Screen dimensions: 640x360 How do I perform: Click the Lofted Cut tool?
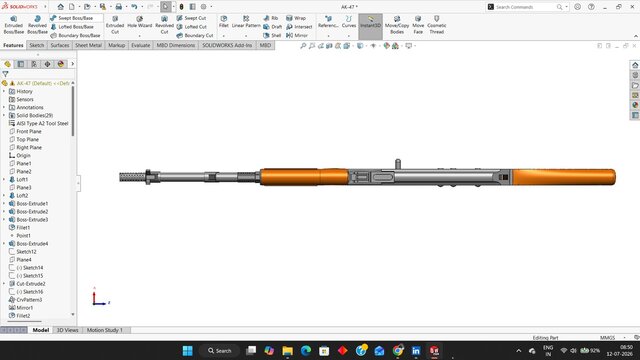pyautogui.click(x=191, y=27)
